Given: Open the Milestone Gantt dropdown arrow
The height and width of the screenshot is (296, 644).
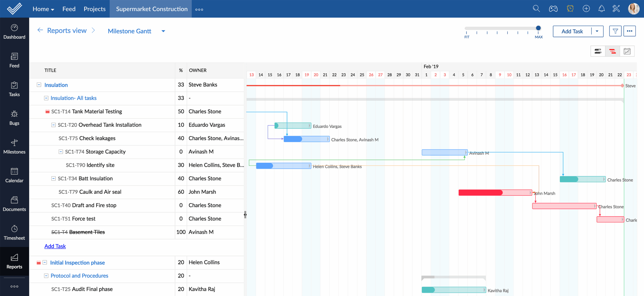Looking at the screenshot, I should [163, 31].
